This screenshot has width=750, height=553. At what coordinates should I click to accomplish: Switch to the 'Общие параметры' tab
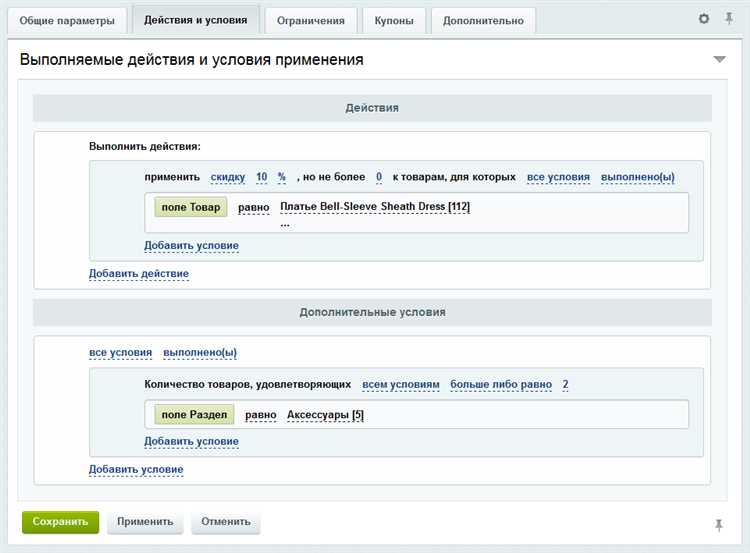pyautogui.click(x=67, y=21)
